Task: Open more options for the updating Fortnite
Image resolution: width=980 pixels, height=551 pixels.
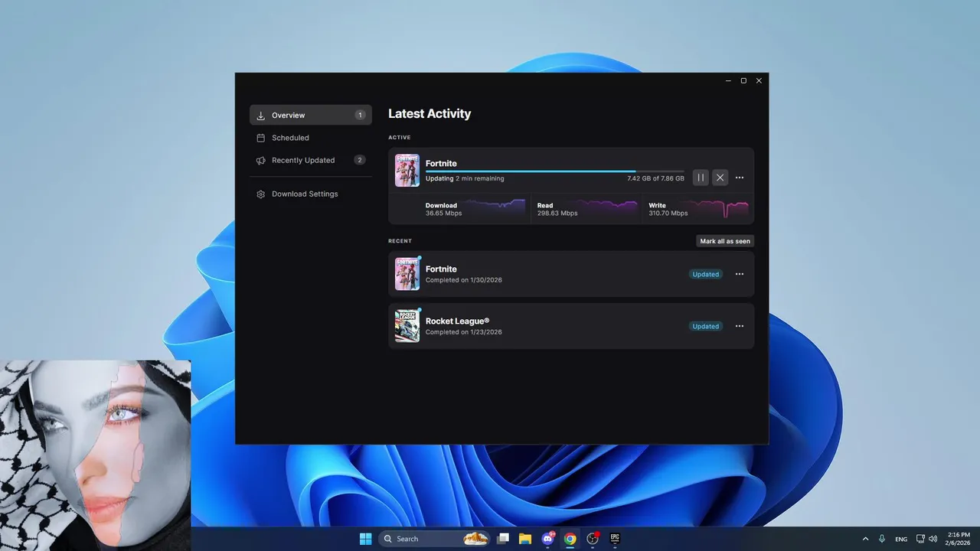Action: point(740,178)
